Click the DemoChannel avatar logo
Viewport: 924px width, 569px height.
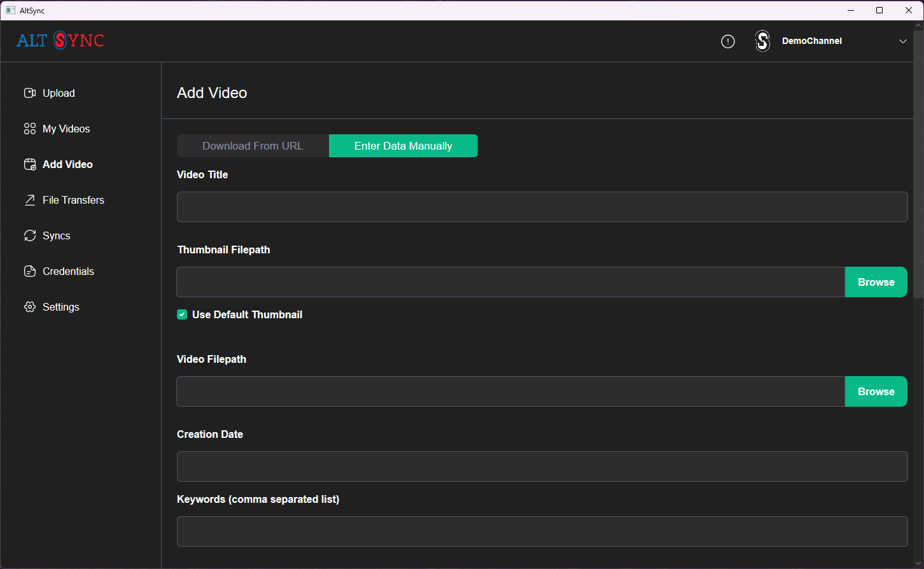click(762, 41)
